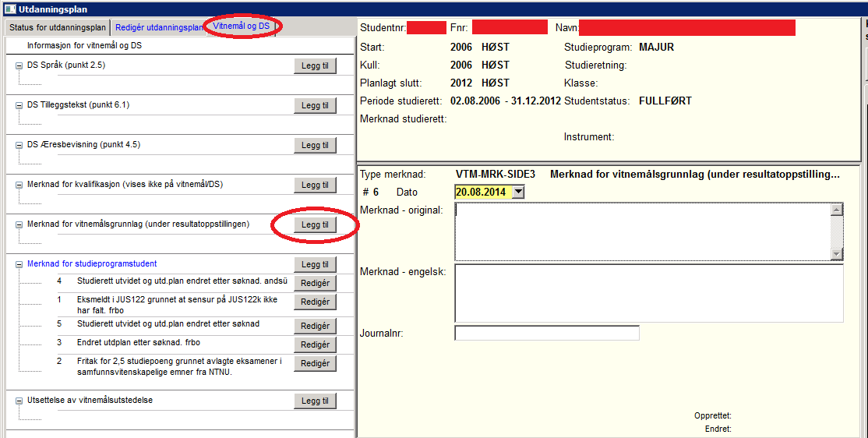Open the Dato dropdown calendar arrow

click(518, 192)
